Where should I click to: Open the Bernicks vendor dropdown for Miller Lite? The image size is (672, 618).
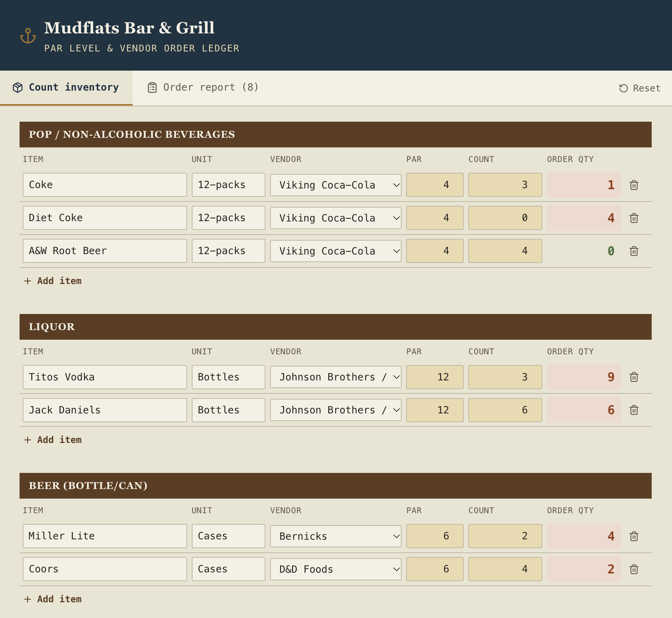coord(336,536)
